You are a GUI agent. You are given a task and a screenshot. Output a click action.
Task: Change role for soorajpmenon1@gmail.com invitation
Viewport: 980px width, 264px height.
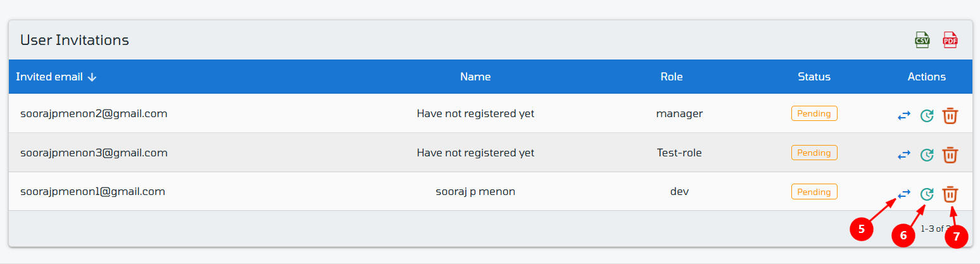(x=904, y=193)
